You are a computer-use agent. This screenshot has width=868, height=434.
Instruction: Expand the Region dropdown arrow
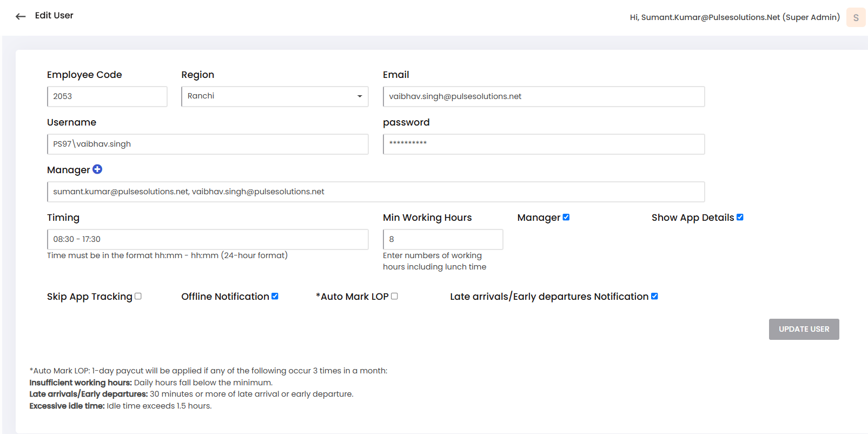[x=360, y=96]
